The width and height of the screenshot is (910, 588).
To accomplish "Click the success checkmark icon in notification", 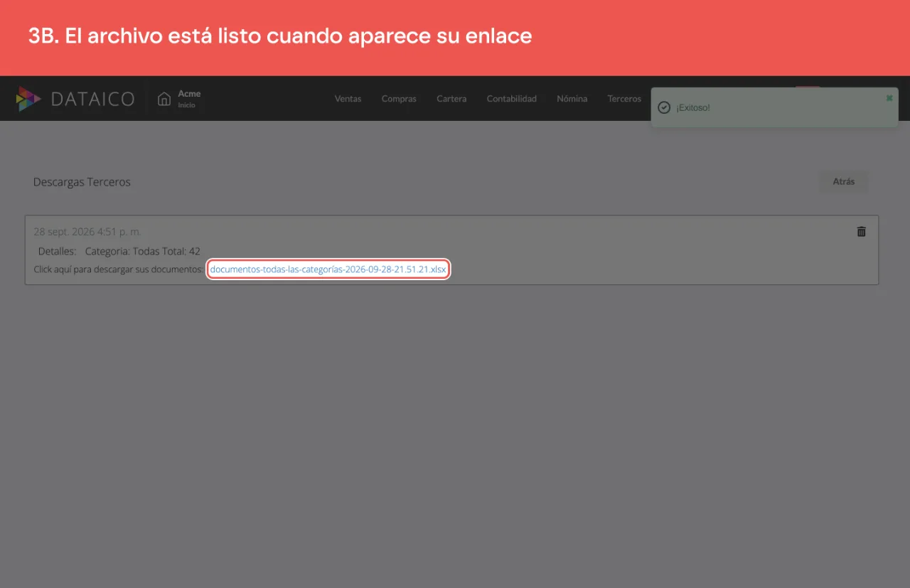I will coord(664,107).
